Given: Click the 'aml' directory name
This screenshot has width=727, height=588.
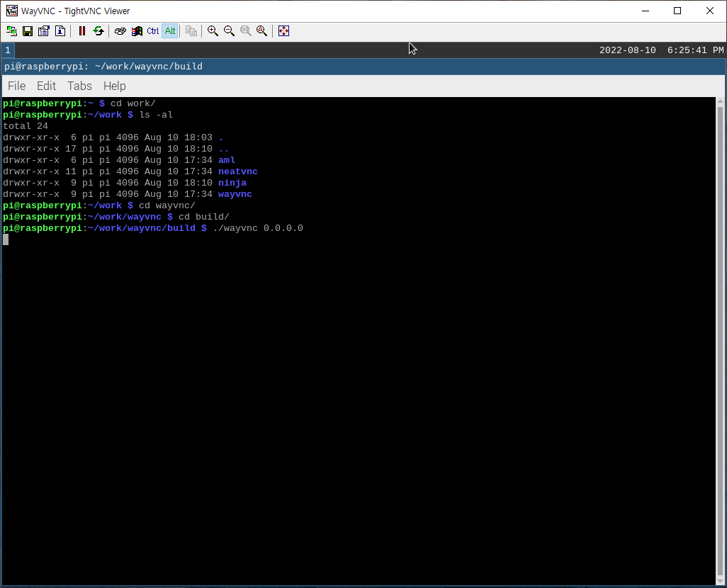Looking at the screenshot, I should [227, 160].
